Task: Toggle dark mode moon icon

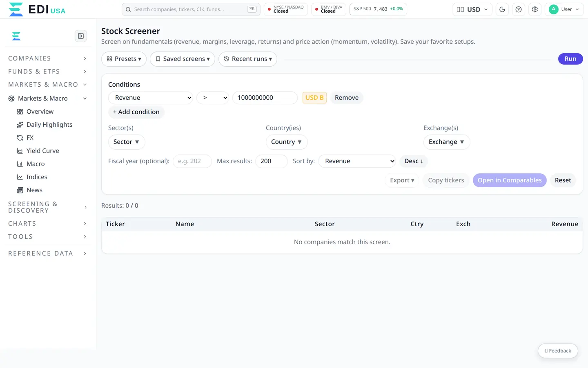Action: click(502, 9)
